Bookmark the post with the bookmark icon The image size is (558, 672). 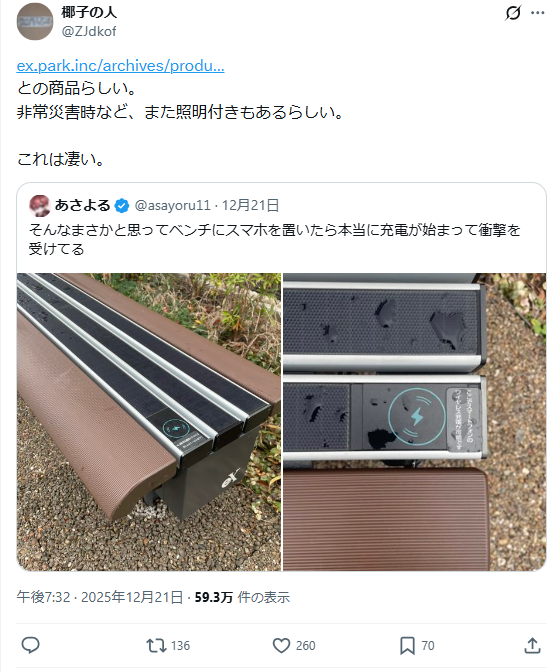click(407, 645)
